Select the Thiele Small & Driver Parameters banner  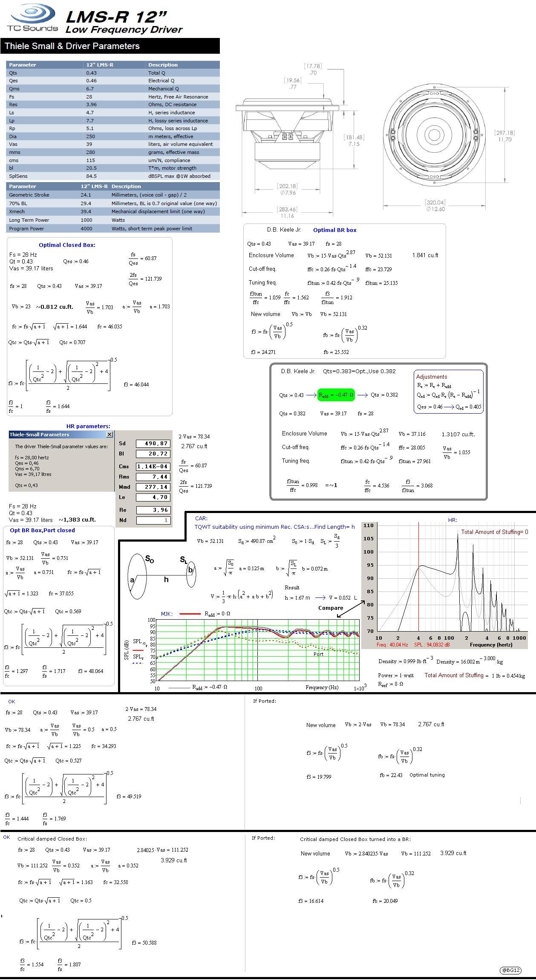pyautogui.click(x=110, y=46)
